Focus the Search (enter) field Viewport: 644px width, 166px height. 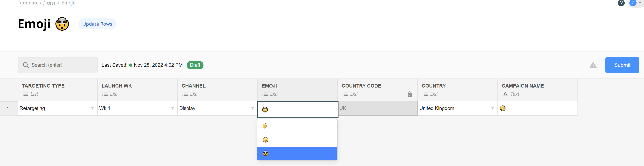tap(57, 65)
